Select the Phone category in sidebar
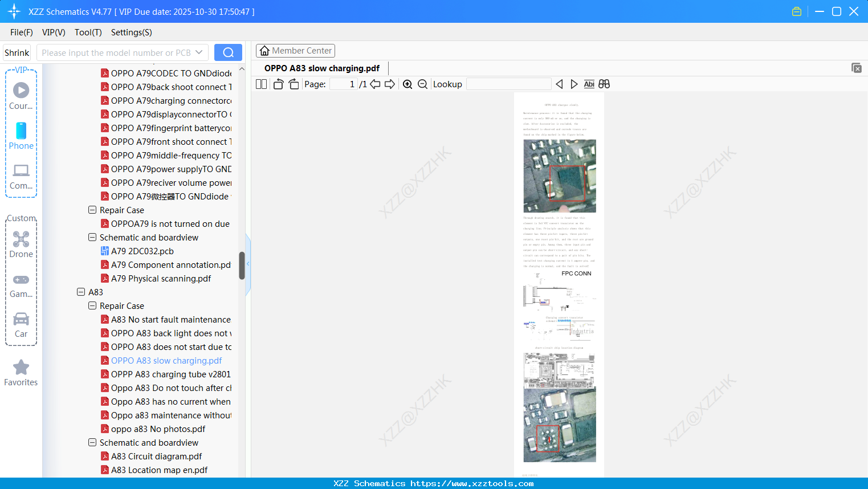 coord(21,136)
